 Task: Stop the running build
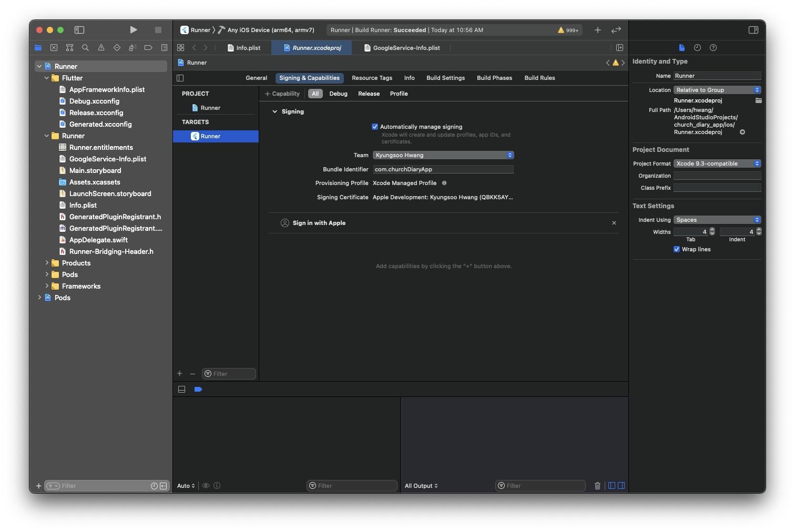(x=158, y=30)
